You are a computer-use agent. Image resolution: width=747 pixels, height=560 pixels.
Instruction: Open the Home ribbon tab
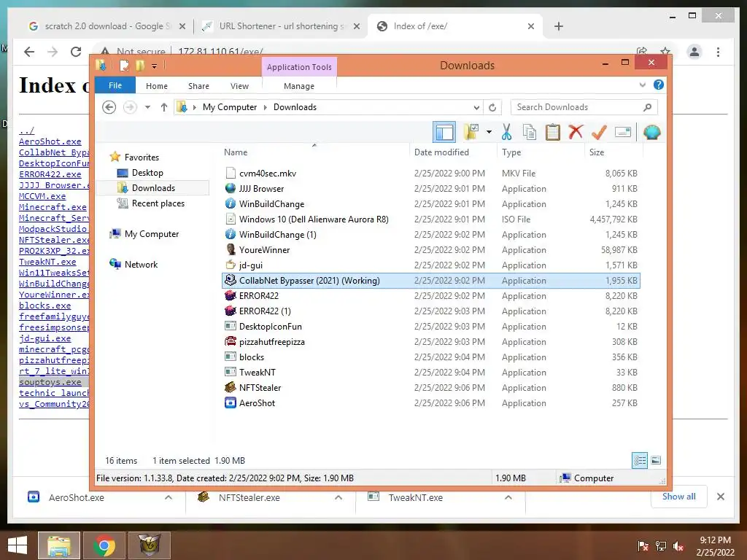coord(157,86)
